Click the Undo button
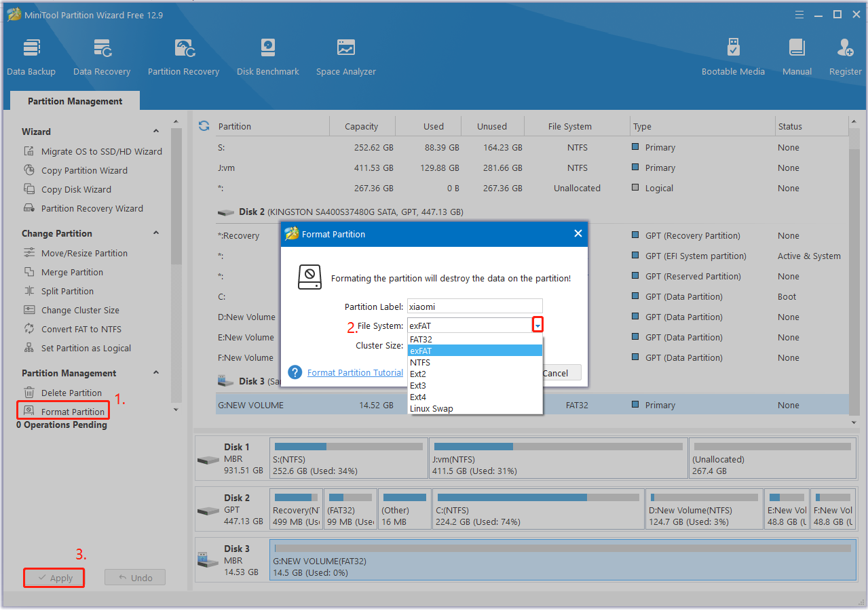This screenshot has width=868, height=611. click(135, 578)
